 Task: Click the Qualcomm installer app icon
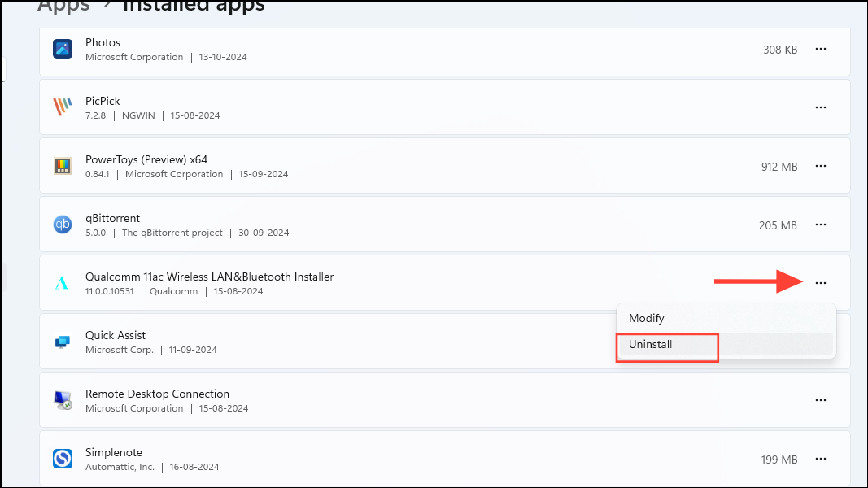62,283
